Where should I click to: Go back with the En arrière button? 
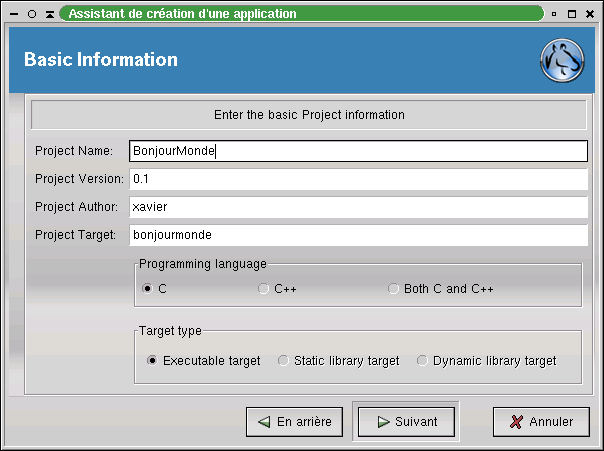tap(295, 422)
